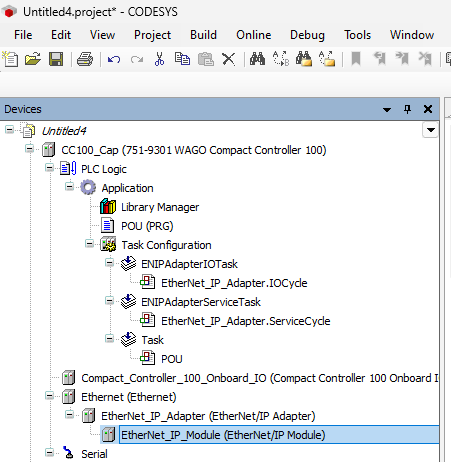This screenshot has height=462, width=451.
Task: Click the CODESYS red logo in title bar
Action: click(9, 12)
